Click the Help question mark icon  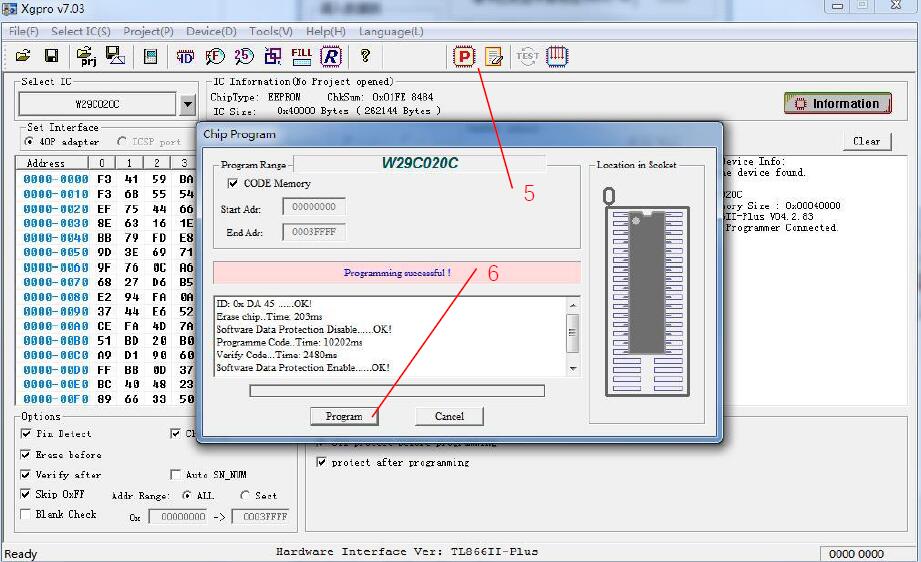pos(365,56)
